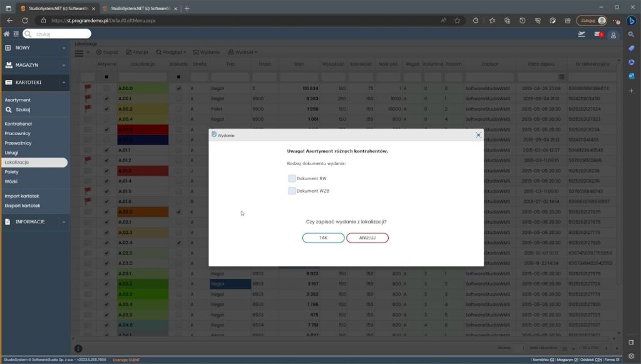Viewport: 641px width, 364px height.
Task: Select Palety in the left menu
Action: coord(11,171)
